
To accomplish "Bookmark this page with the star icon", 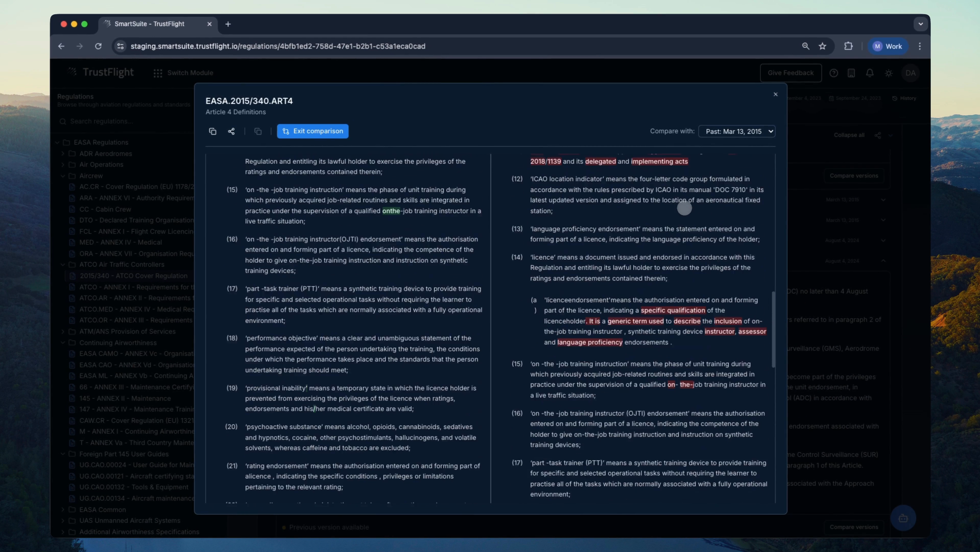I will pyautogui.click(x=822, y=46).
